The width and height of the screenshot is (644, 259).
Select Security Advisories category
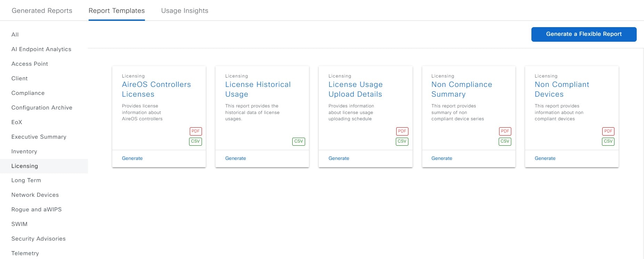[x=39, y=239]
